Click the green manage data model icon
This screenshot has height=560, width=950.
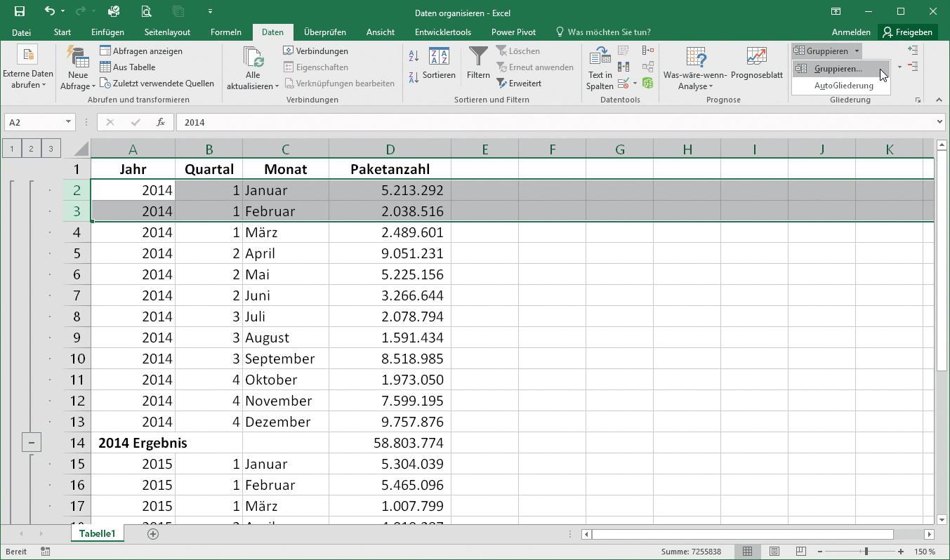[647, 83]
